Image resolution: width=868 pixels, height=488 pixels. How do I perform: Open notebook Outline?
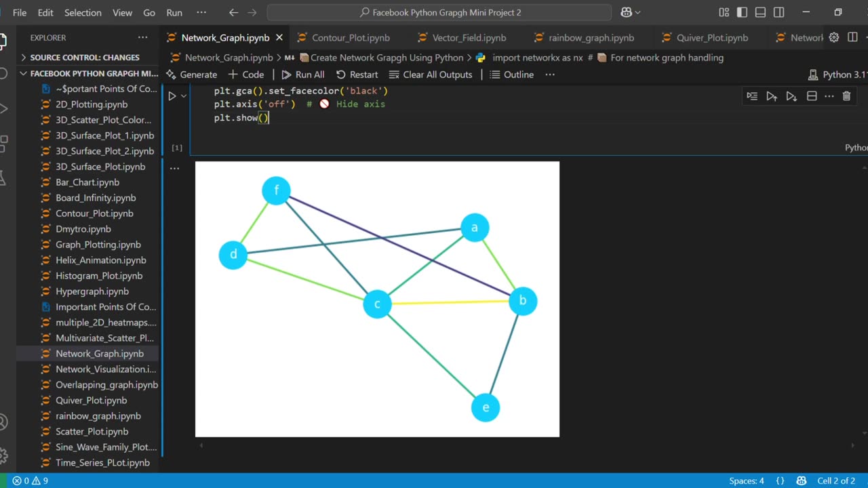[512, 75]
